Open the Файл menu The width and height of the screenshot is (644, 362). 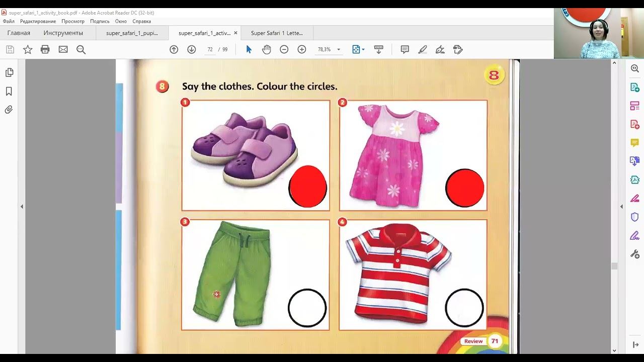click(x=9, y=21)
